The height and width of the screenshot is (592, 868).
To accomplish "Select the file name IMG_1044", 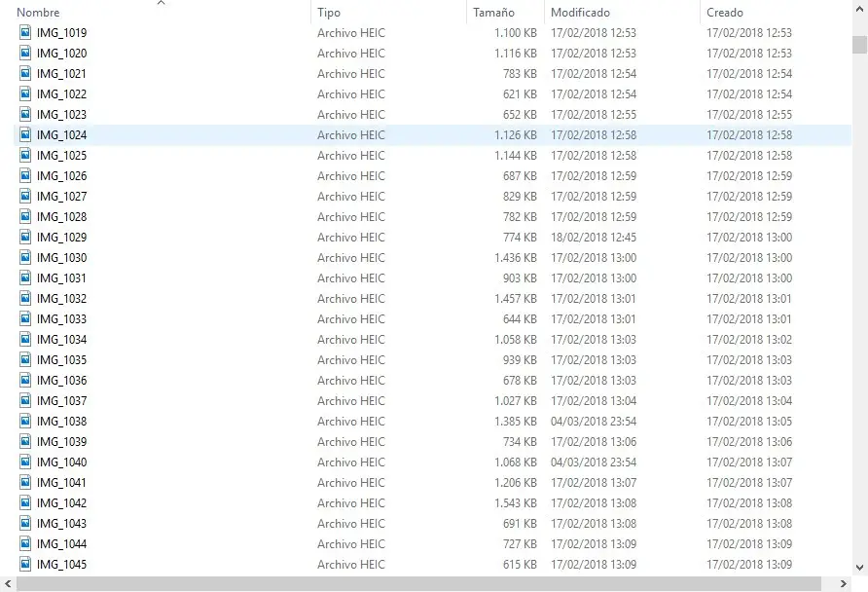I will pos(61,544).
